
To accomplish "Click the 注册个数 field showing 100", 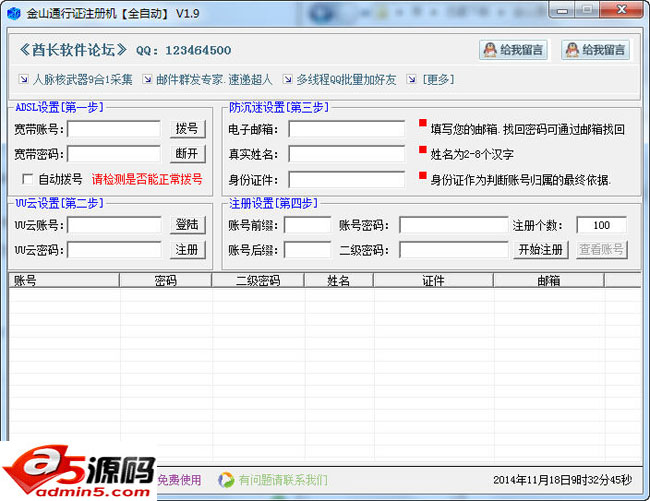I will click(601, 225).
